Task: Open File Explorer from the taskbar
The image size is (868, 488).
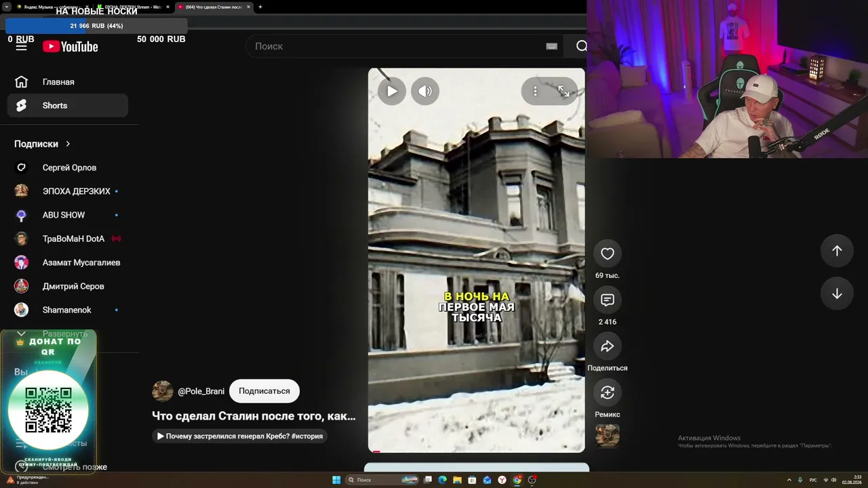Action: [x=457, y=480]
